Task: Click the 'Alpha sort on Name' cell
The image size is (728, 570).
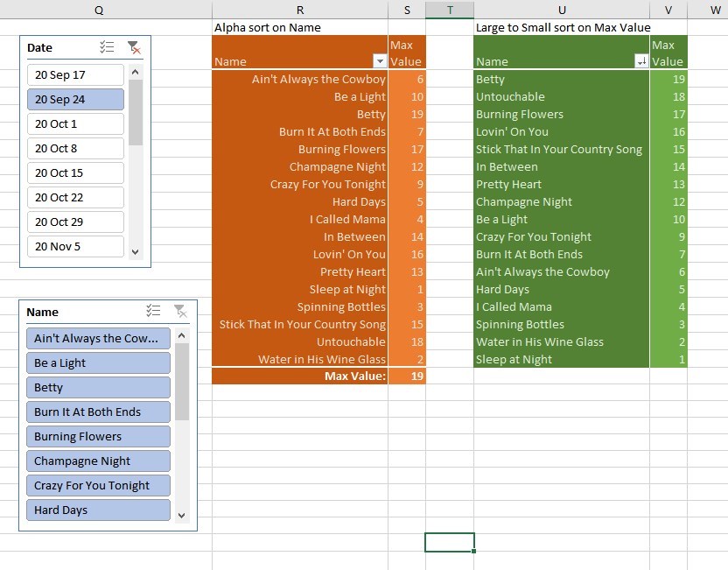Action: click(x=300, y=27)
